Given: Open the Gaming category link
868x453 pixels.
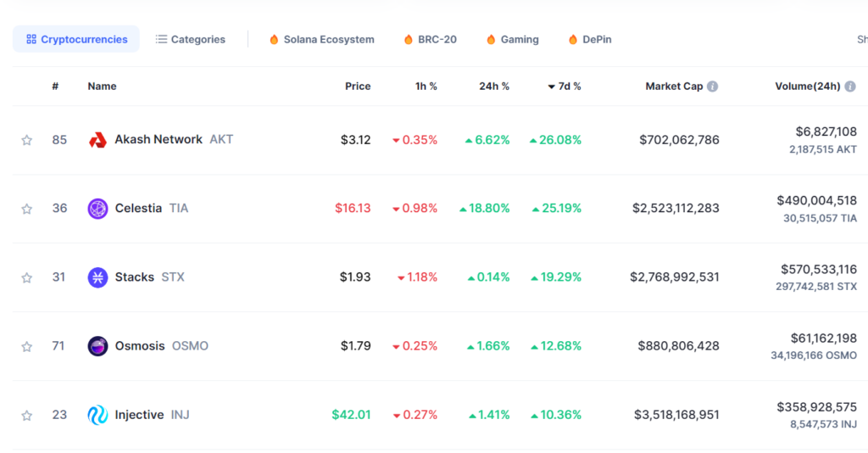Looking at the screenshot, I should 519,40.
